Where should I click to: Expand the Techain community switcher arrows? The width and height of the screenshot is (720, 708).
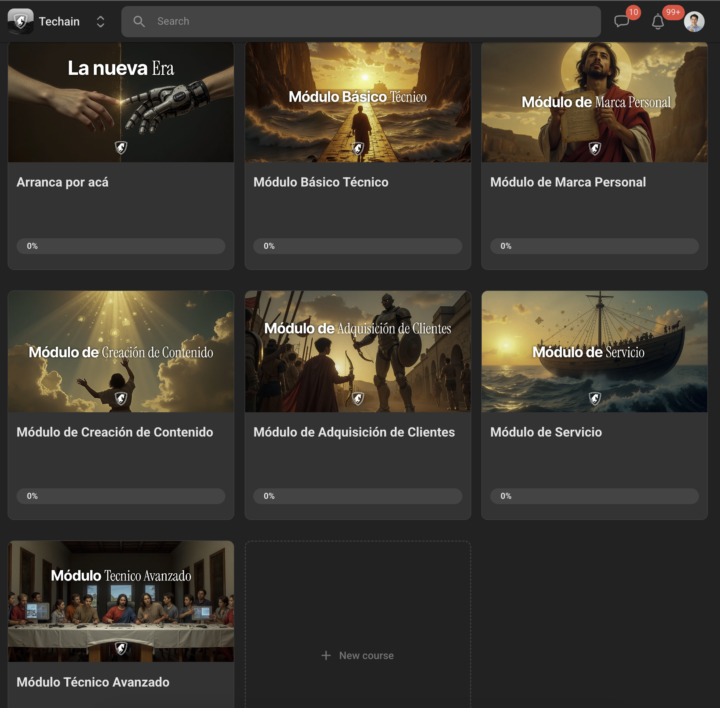(x=101, y=22)
